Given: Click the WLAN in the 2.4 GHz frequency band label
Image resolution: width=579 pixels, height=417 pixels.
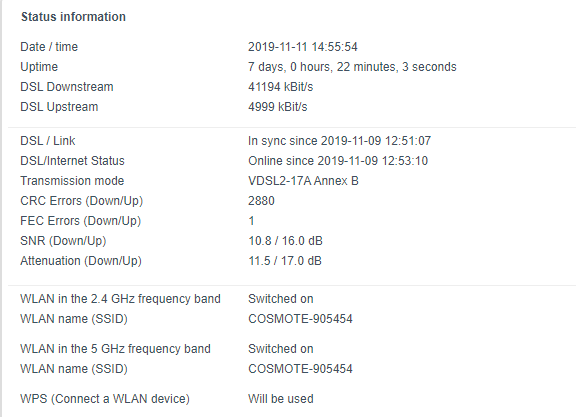Looking at the screenshot, I should (120, 298).
